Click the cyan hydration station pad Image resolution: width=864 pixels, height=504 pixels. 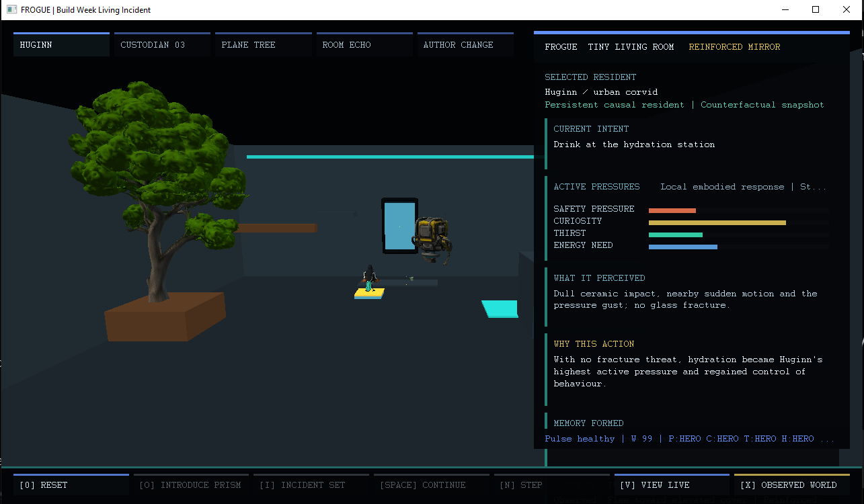500,308
